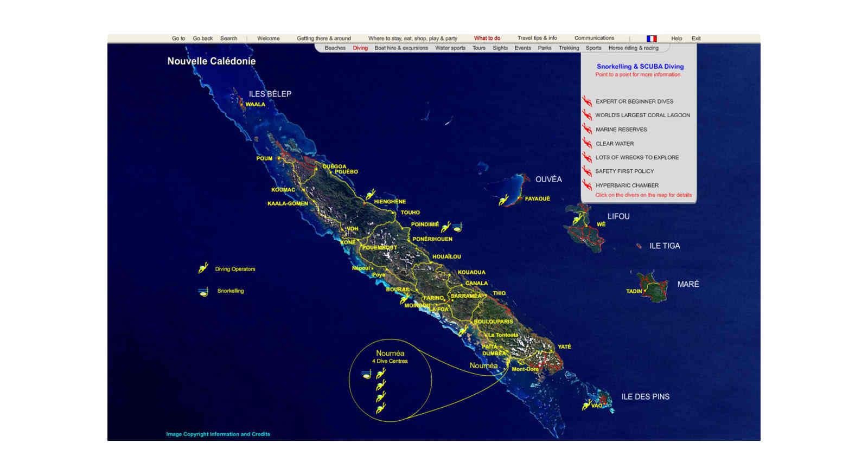The width and height of the screenshot is (868, 475).
Task: Click the LIFOU island label
Action: [x=618, y=216]
